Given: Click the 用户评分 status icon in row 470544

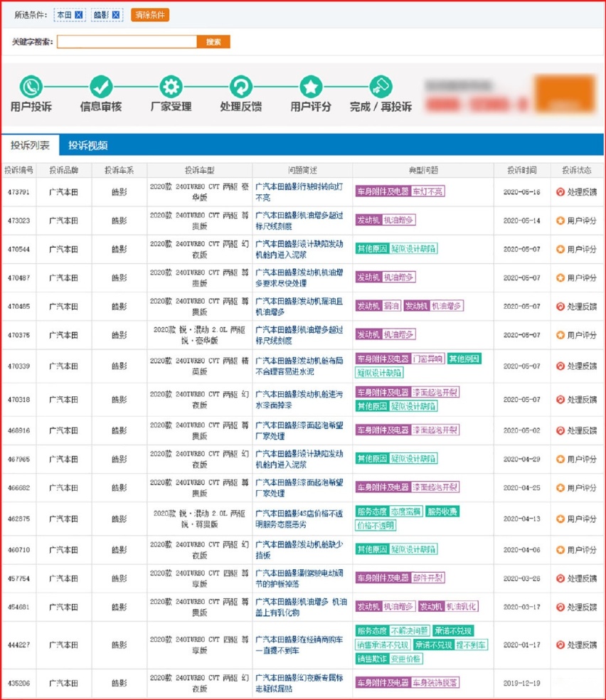Looking at the screenshot, I should (x=560, y=249).
